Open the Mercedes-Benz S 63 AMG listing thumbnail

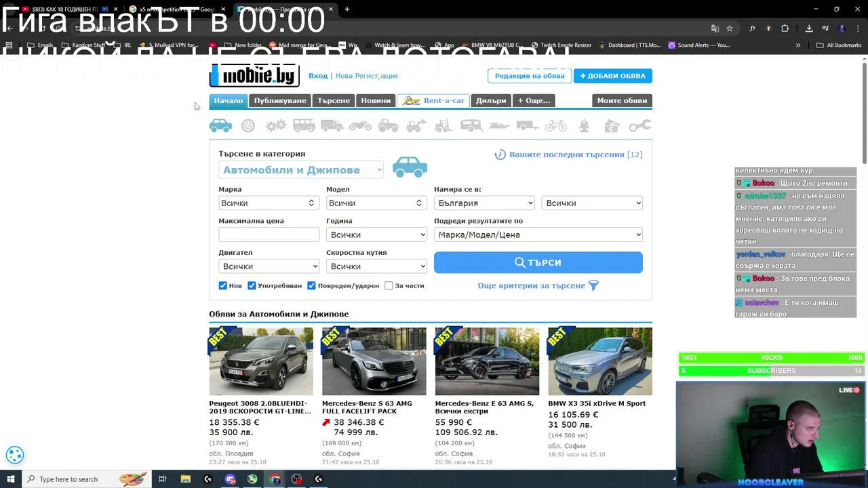point(374,361)
